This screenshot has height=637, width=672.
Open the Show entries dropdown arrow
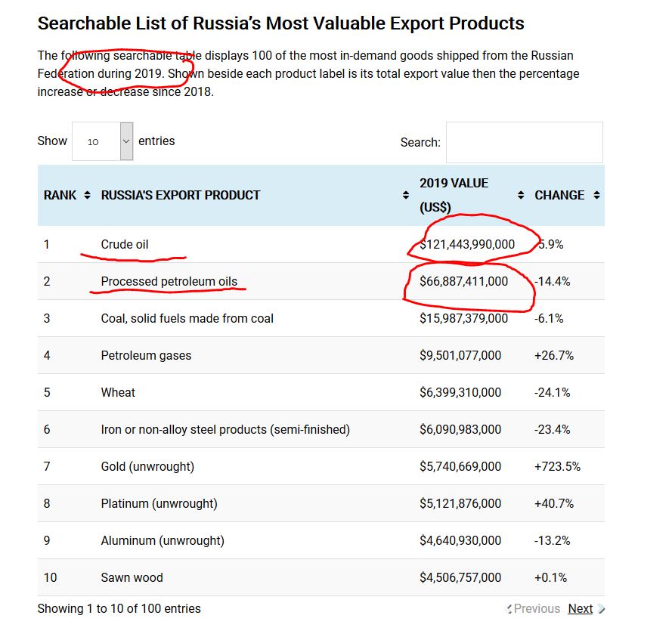[x=126, y=141]
